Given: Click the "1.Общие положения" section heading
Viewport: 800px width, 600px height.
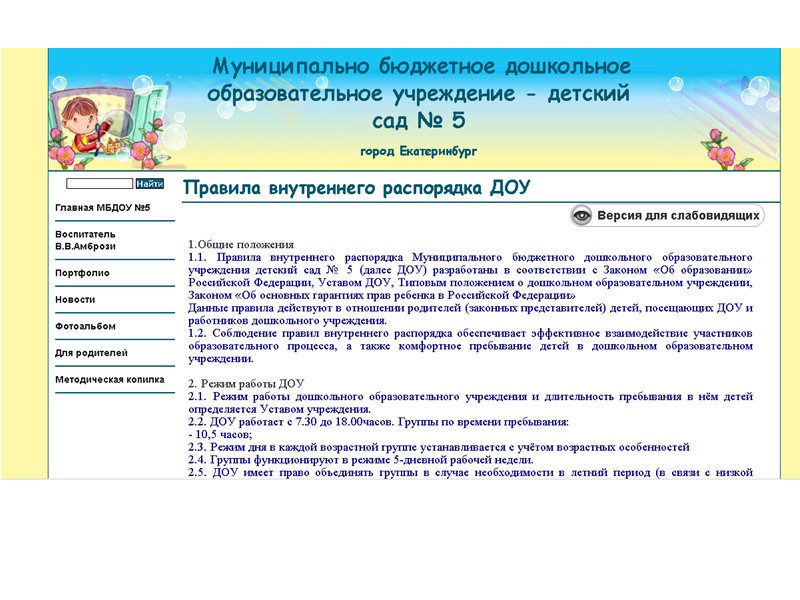Looking at the screenshot, I should click(241, 244).
